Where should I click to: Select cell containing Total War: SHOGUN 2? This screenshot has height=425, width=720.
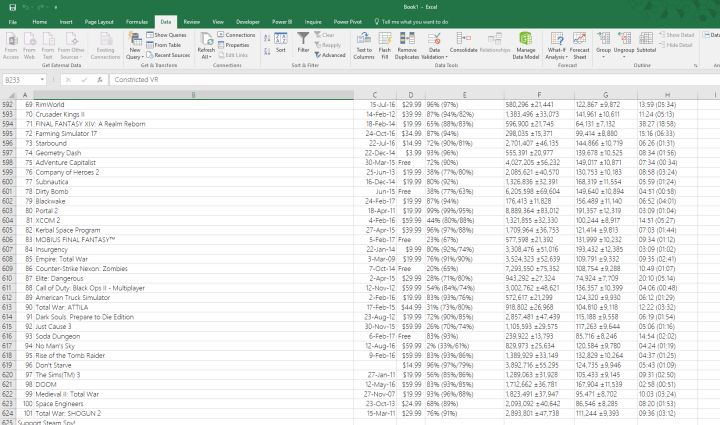tap(193, 413)
